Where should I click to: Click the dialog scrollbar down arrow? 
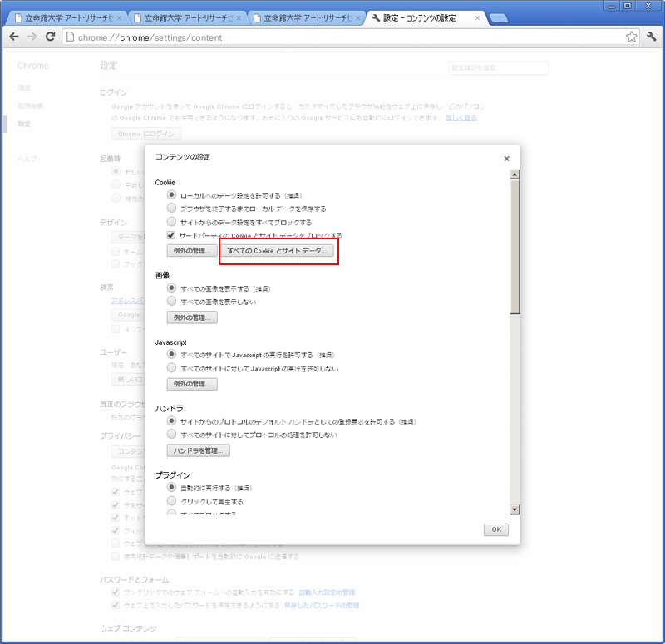point(515,509)
